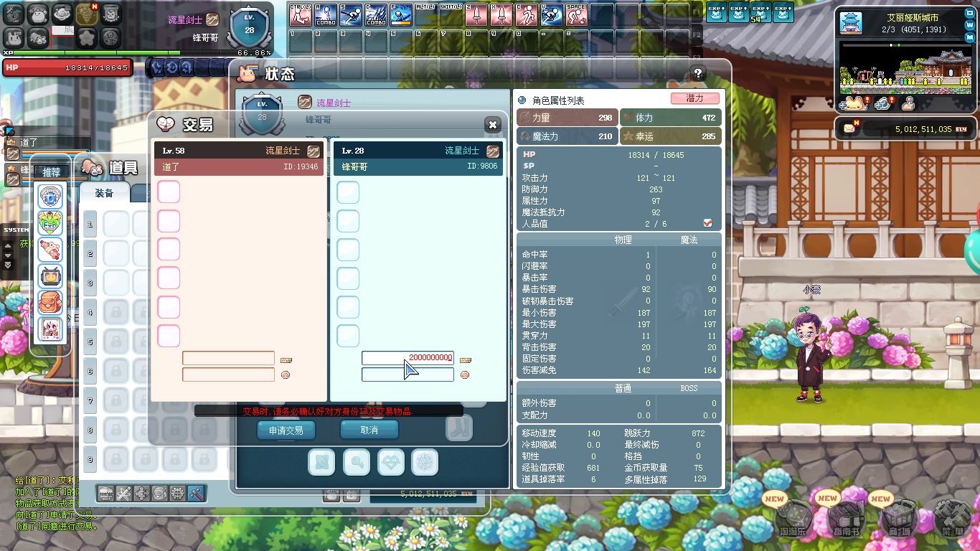Click the hammer icon in inventory toolbar
This screenshot has width=980, height=551.
[x=196, y=493]
